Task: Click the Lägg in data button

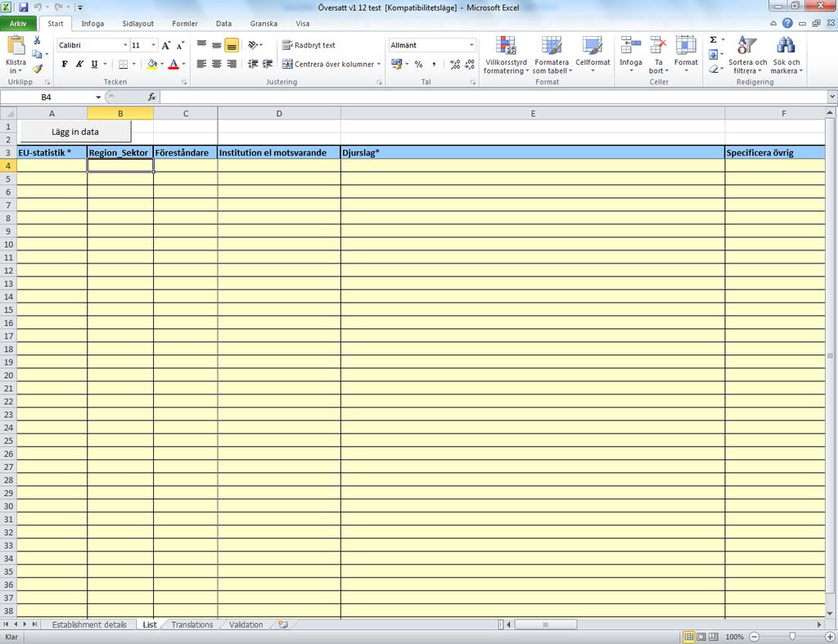Action: 75,132
